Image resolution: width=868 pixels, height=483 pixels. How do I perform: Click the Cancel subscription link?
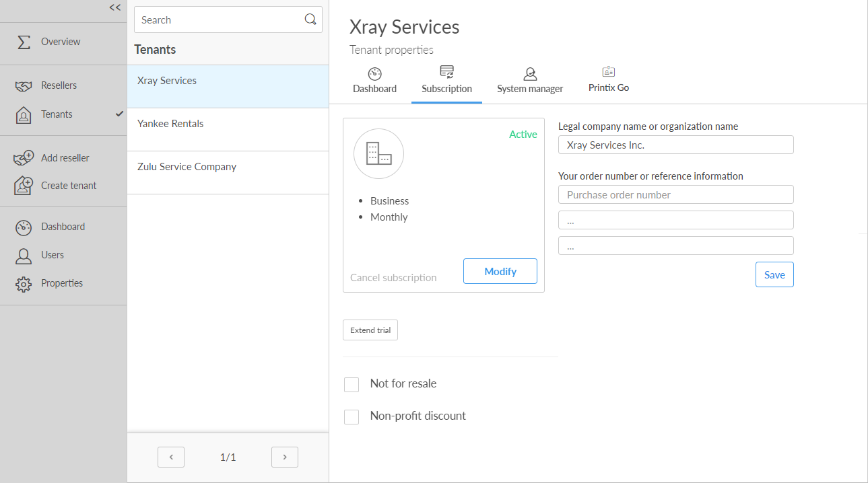click(x=393, y=277)
